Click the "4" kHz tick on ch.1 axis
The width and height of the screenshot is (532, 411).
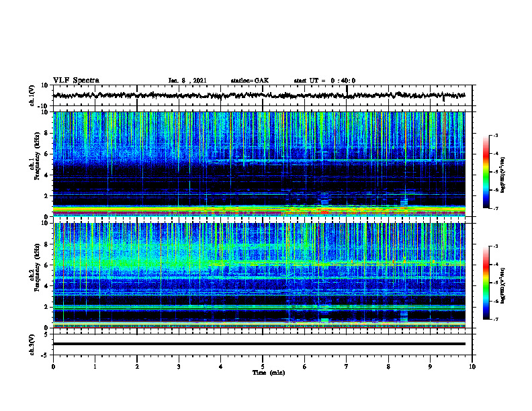pyautogui.click(x=46, y=175)
